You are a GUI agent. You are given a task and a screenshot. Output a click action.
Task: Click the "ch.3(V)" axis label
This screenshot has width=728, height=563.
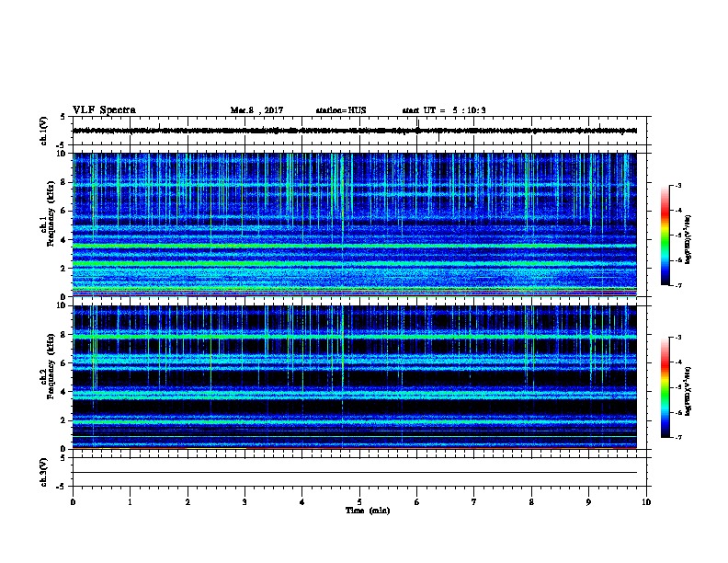44,472
